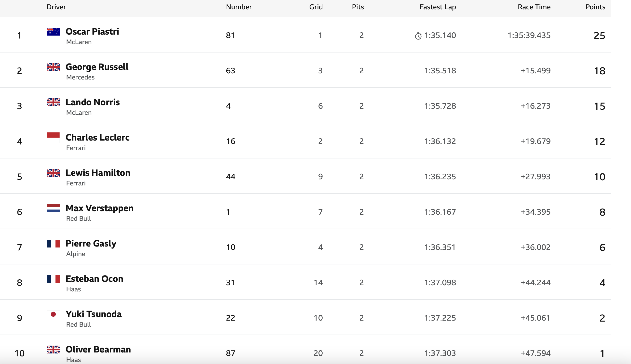Click the Driver column header
This screenshot has height=364, width=631.
(56, 7)
